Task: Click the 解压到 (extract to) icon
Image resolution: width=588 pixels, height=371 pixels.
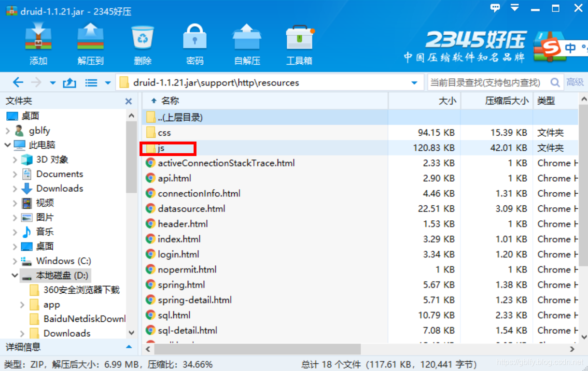Action: pyautogui.click(x=90, y=37)
